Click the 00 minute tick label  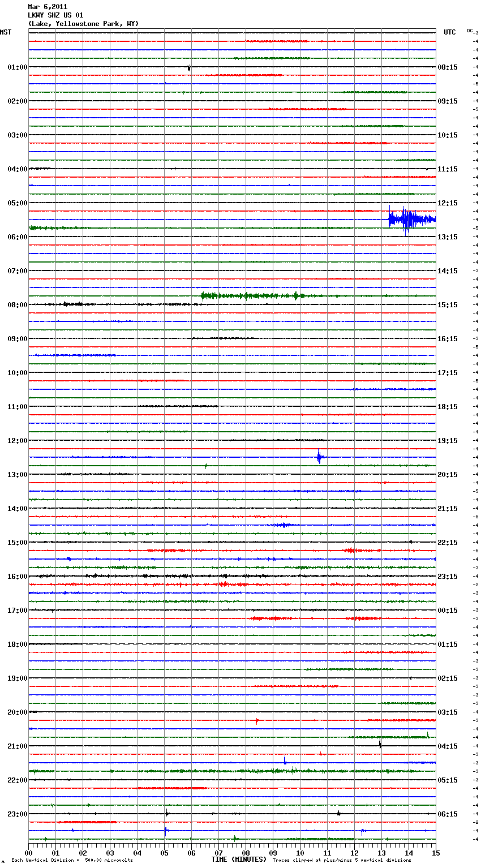28,853
